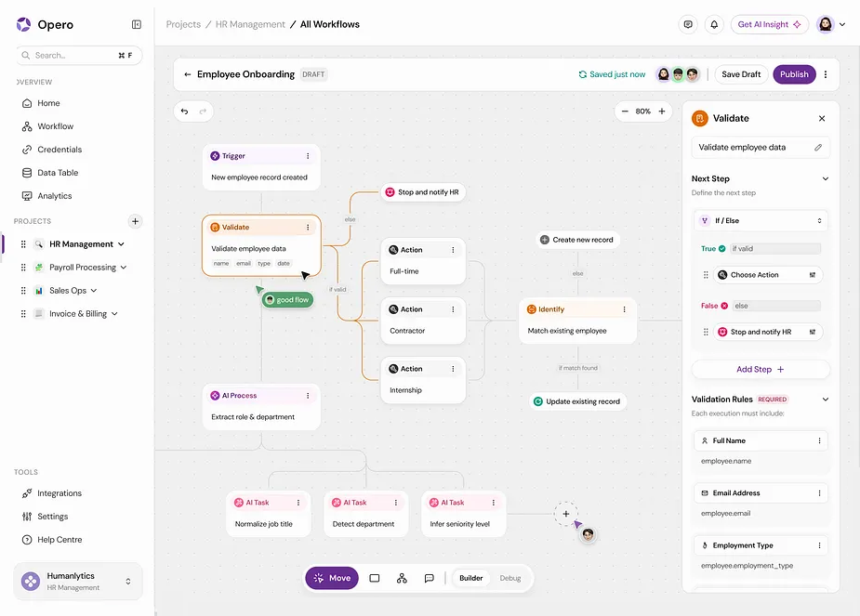Viewport: 860px width, 616px height.
Task: Open Employment Type rule options
Action: (819, 545)
